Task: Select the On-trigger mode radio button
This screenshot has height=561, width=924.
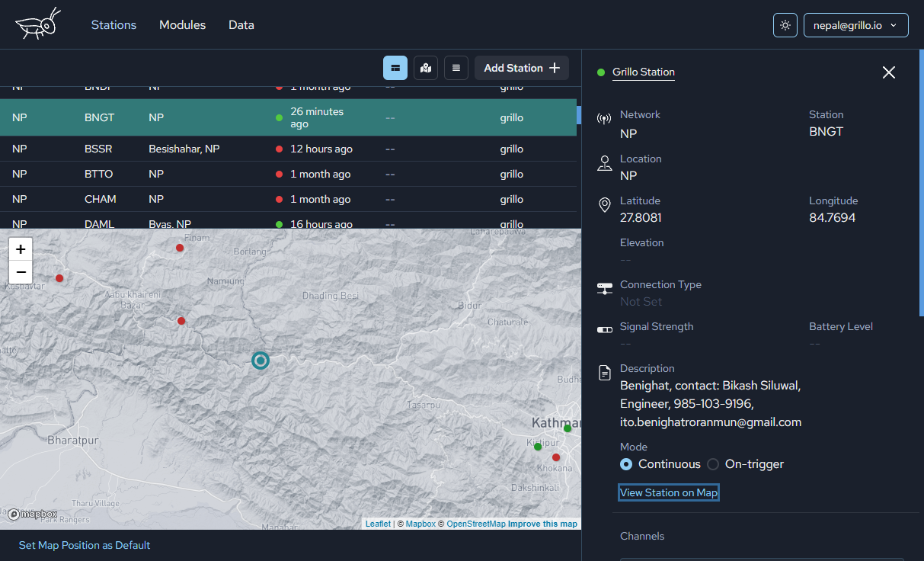Action: (x=713, y=464)
